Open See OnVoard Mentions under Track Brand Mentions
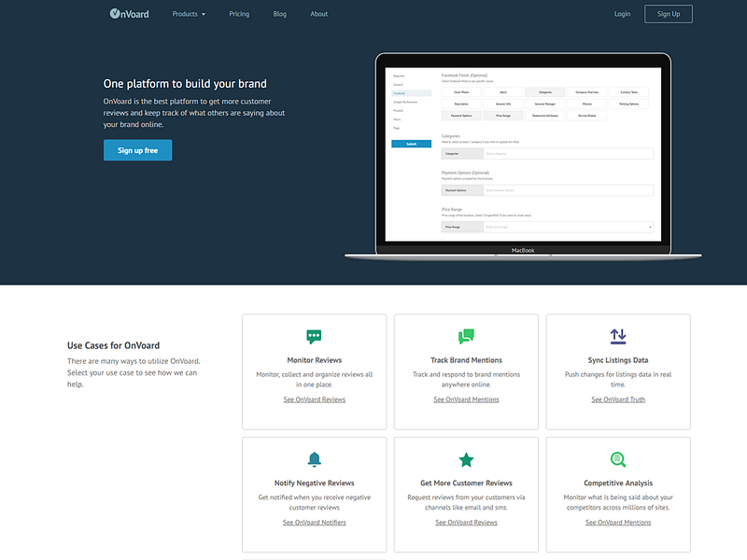This screenshot has width=747, height=560. coord(466,399)
